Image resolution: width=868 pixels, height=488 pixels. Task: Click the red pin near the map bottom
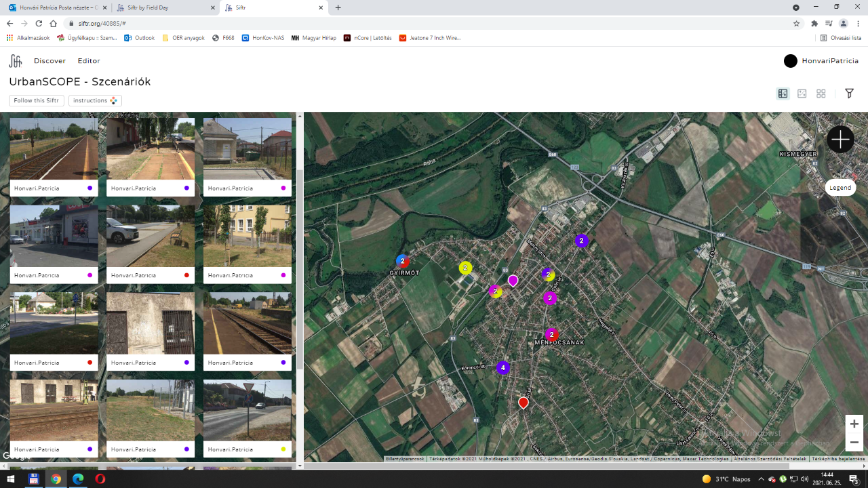tap(524, 403)
